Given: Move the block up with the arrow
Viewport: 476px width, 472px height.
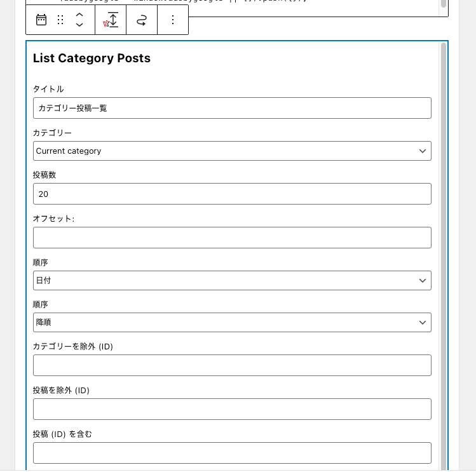Looking at the screenshot, I should 79,14.
